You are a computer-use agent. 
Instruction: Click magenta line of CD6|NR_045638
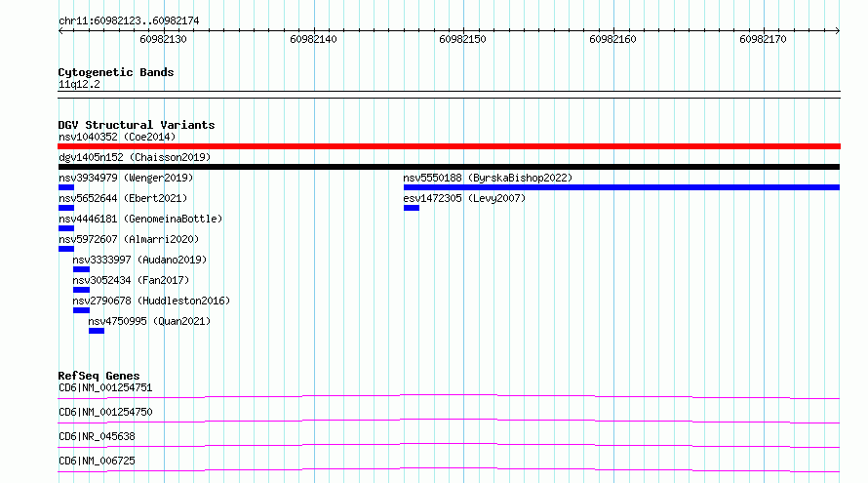449,445
